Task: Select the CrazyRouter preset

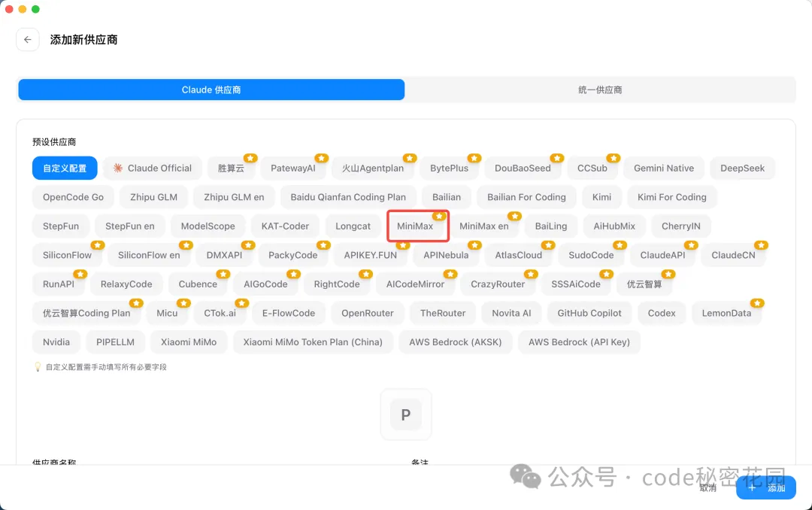Action: coord(498,284)
